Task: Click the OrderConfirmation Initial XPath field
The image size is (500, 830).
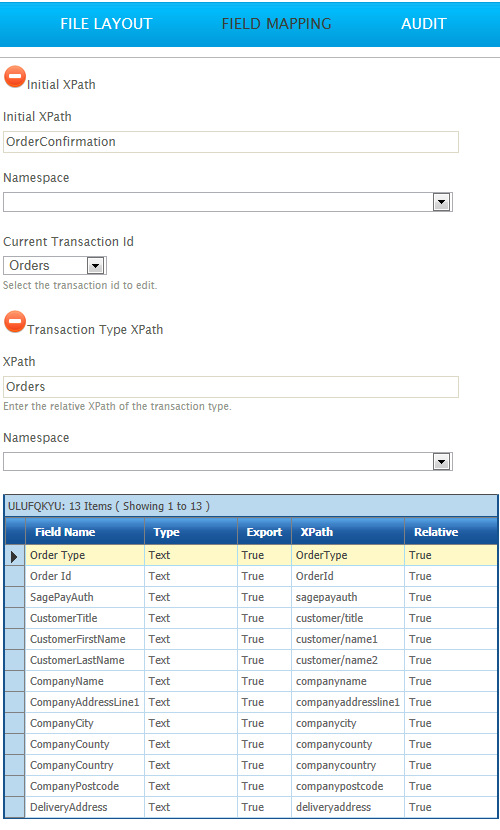Action: click(231, 142)
